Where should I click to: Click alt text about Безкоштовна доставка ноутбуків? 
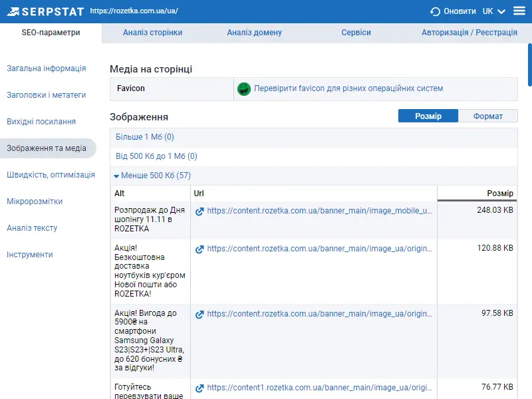[x=150, y=271]
